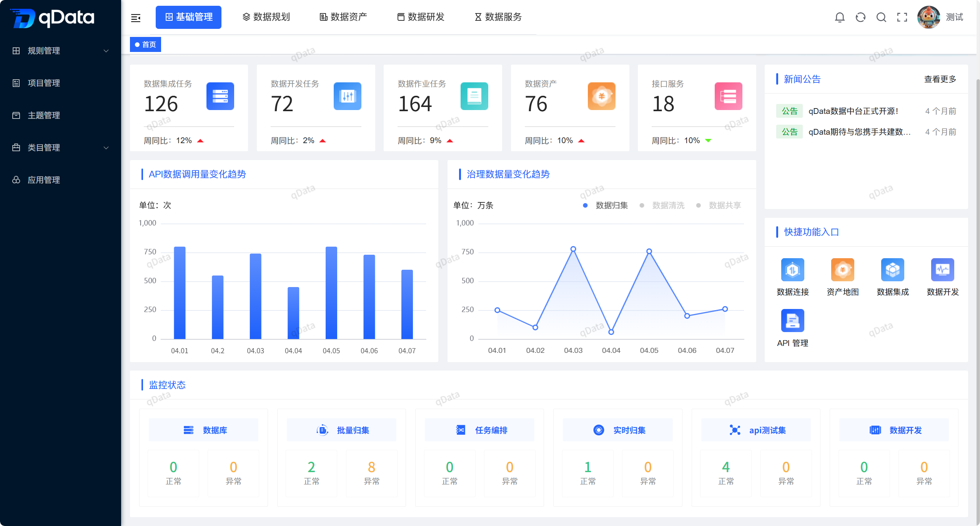Click the 实时归集 monitor icon
This screenshot has width=980, height=526.
(599, 430)
